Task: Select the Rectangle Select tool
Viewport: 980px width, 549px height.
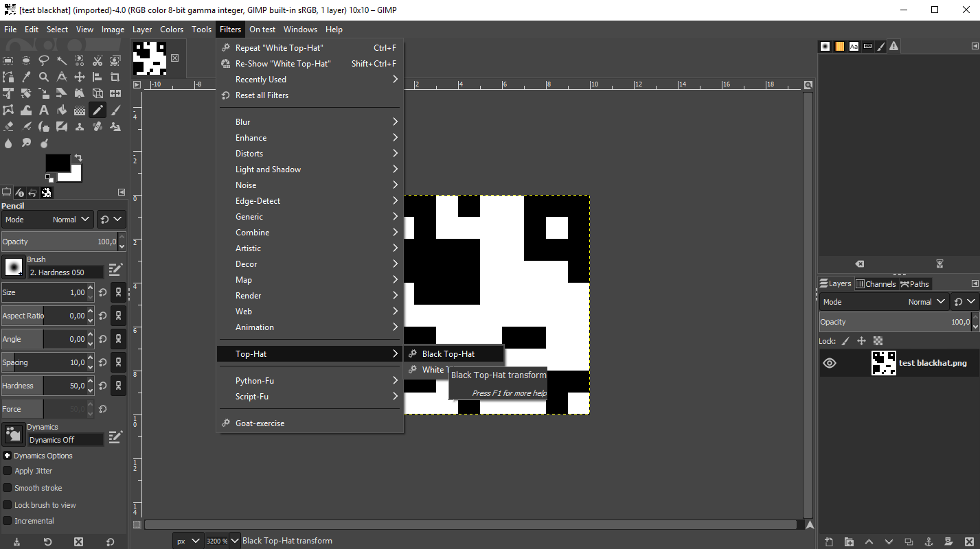Action: [8, 60]
